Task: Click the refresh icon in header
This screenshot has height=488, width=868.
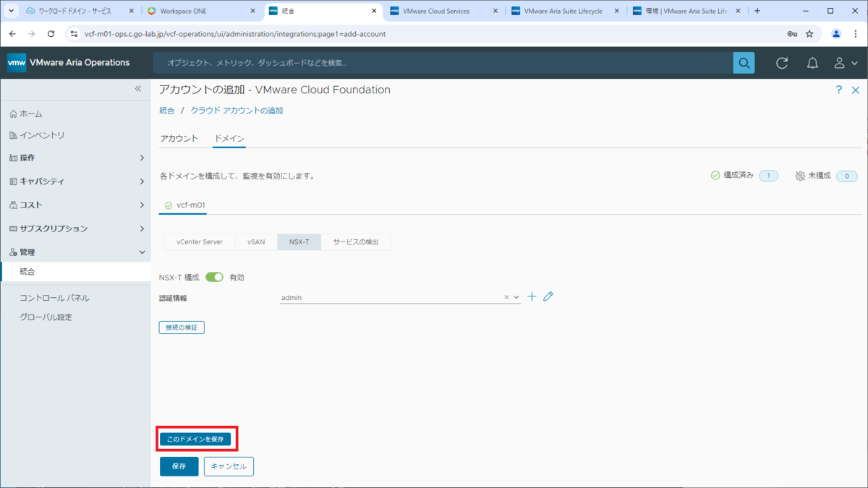Action: pos(782,63)
